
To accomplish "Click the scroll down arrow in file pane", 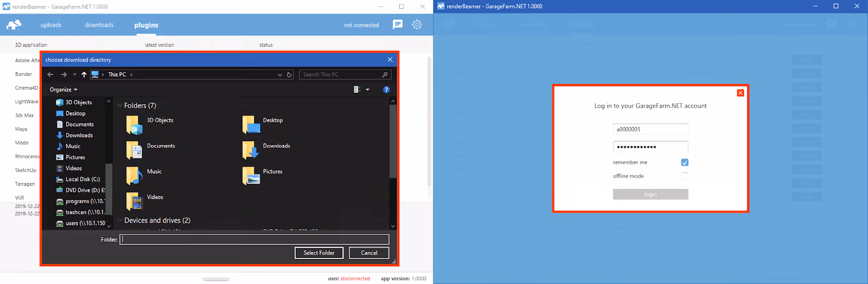I will 393,226.
